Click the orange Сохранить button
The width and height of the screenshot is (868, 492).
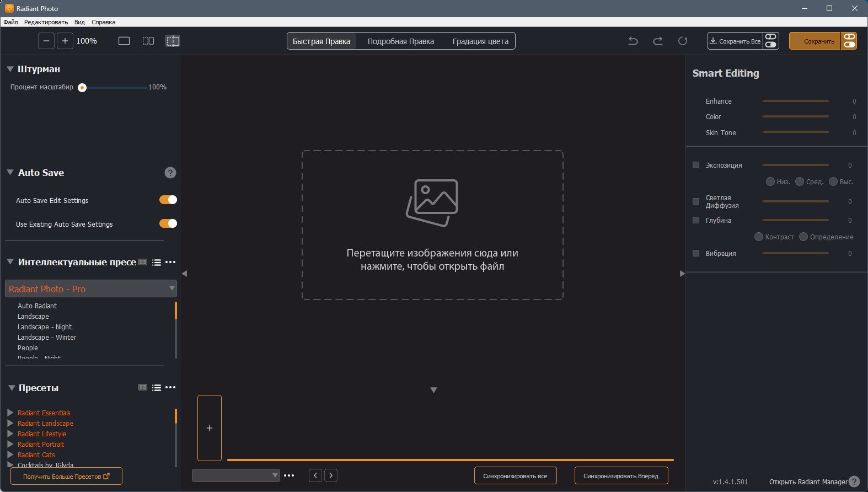coord(815,41)
